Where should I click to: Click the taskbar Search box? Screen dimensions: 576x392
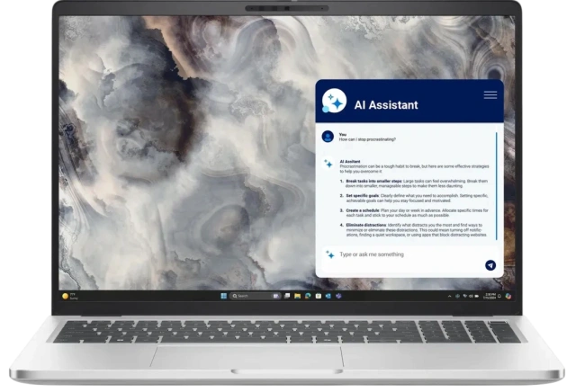point(256,296)
